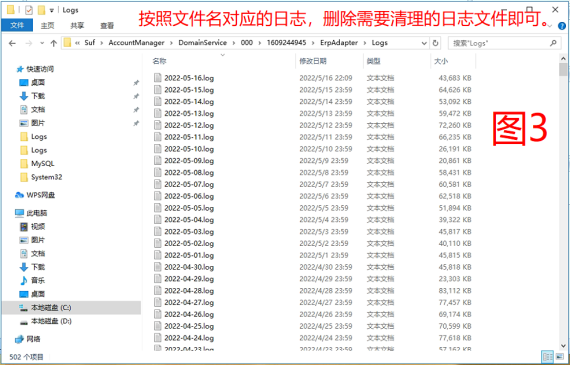Select file name 2022-05-06.log
This screenshot has height=365, width=570.
[x=189, y=196]
